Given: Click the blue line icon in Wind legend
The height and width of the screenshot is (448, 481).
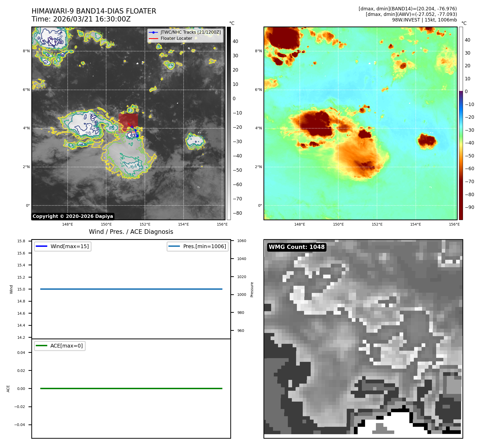Looking at the screenshot, I should 41,246.
